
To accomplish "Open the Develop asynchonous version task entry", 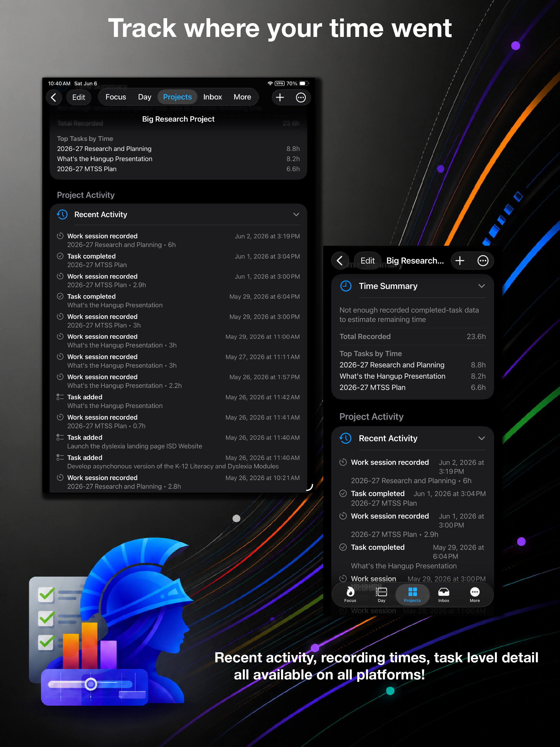I will tap(178, 462).
